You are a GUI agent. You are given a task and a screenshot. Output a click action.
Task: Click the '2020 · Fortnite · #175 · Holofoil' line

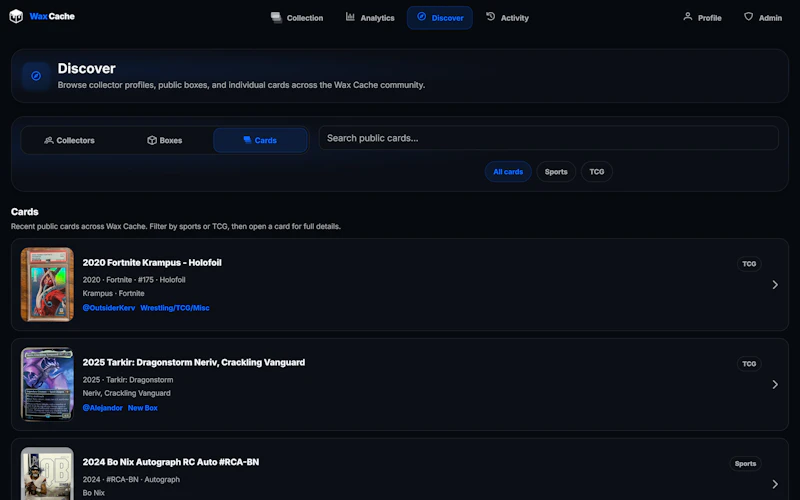134,280
